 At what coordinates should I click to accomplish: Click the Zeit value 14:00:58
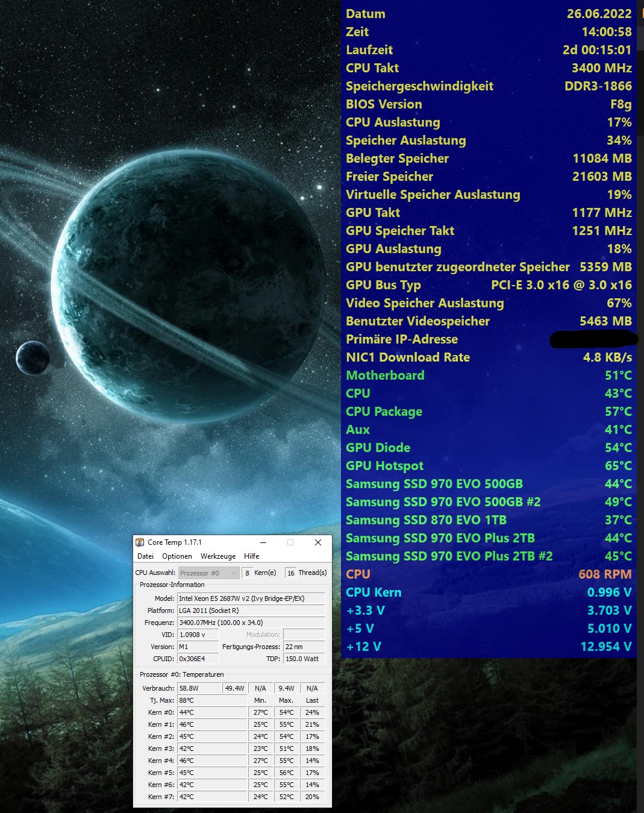(x=607, y=32)
